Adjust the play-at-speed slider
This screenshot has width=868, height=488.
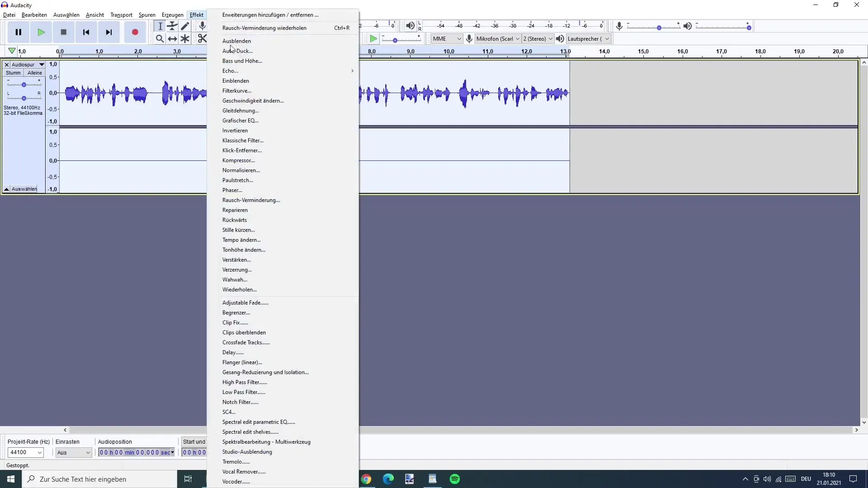[401, 40]
